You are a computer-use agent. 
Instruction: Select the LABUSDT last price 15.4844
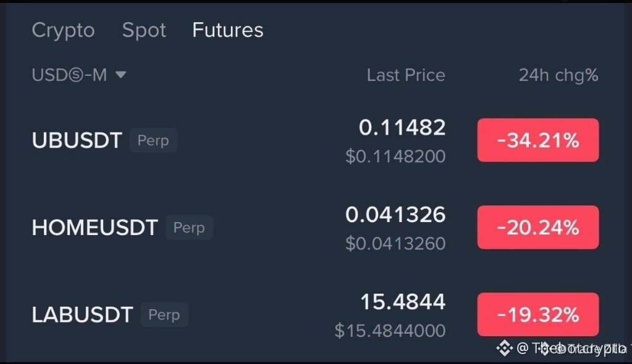(403, 302)
